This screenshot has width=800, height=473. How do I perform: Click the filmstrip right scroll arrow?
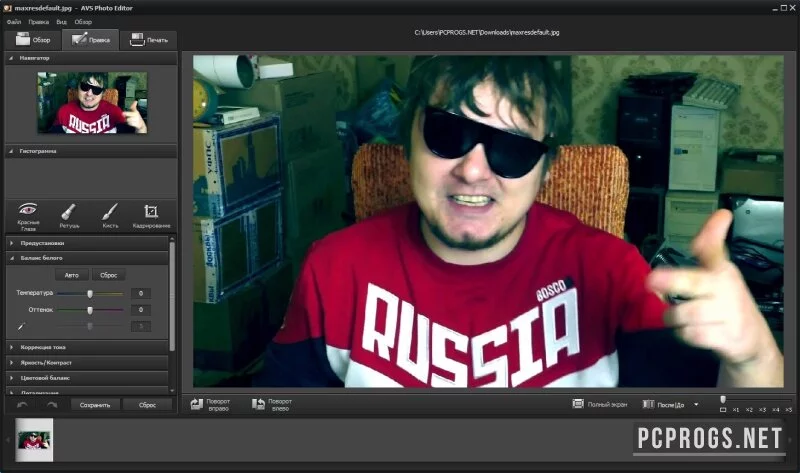[791, 440]
